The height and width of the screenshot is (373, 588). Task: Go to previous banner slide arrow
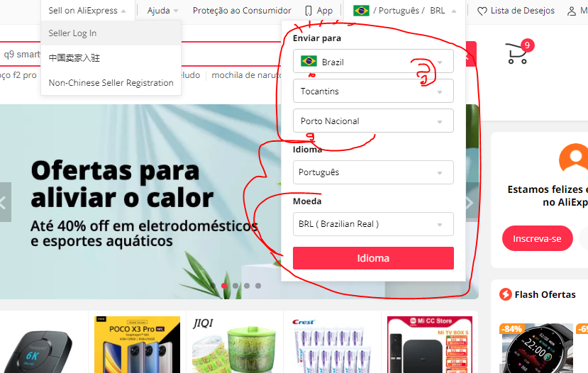click(4, 202)
